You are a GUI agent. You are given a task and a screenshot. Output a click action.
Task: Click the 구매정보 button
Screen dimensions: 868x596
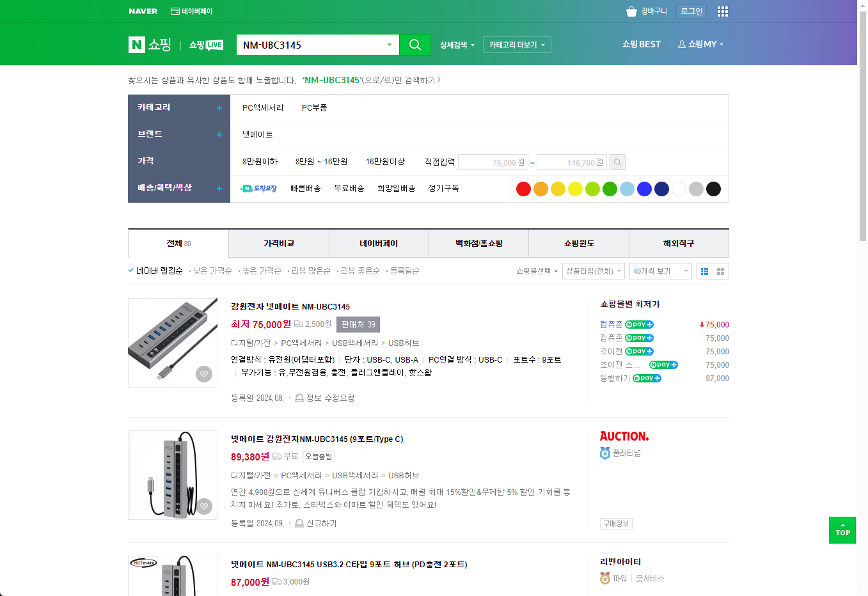click(x=617, y=524)
